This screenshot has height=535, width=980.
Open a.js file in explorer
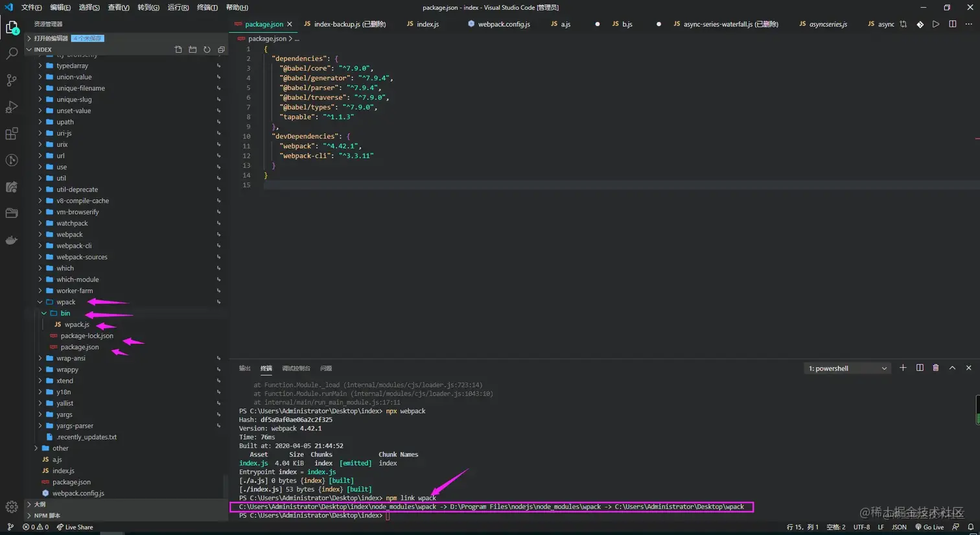pos(57,460)
